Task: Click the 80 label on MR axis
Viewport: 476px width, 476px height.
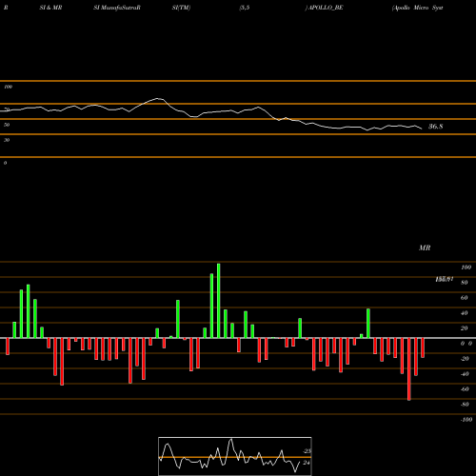Action: click(465, 283)
